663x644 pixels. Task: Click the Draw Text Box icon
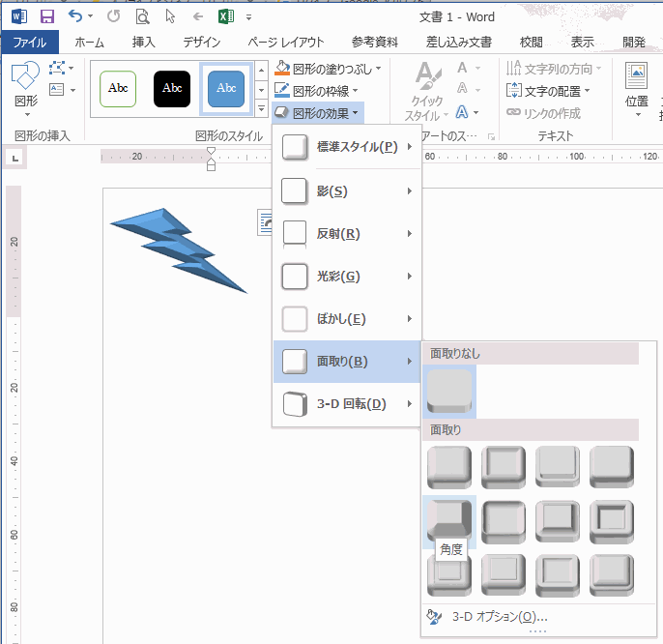57,90
